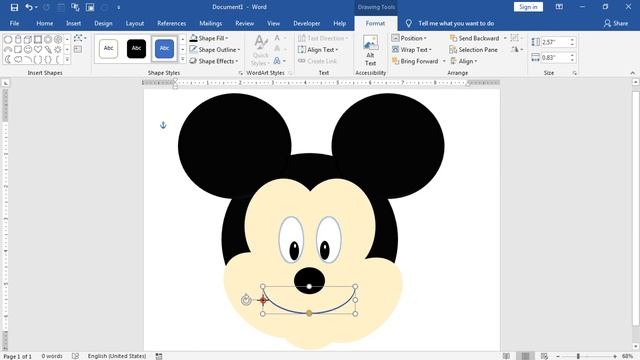
Task: Click the shape height field 2.57"
Action: point(555,42)
